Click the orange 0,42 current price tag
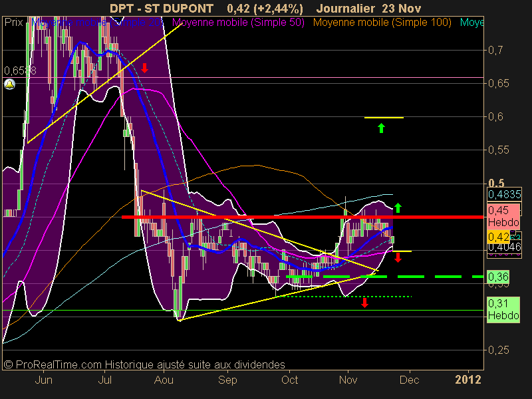This screenshot has width=532, height=399. [x=498, y=237]
